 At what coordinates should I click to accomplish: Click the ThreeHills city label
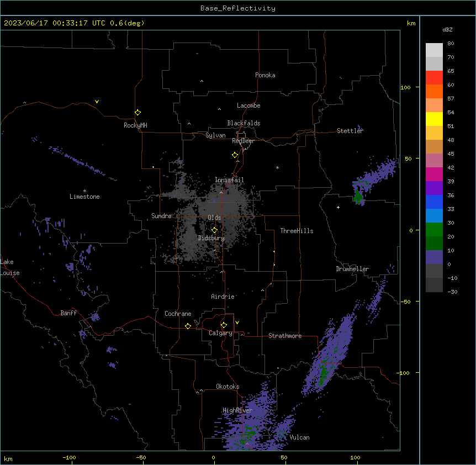[x=297, y=231]
